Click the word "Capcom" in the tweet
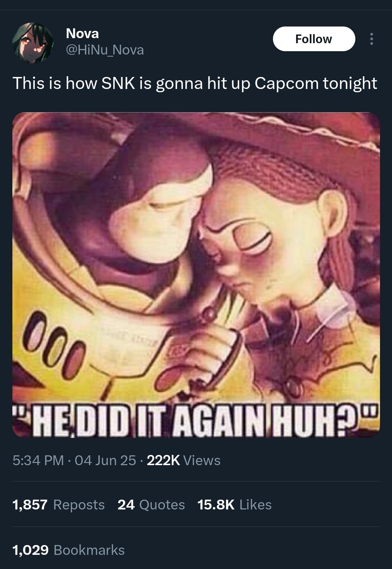The image size is (392, 569). click(x=286, y=84)
